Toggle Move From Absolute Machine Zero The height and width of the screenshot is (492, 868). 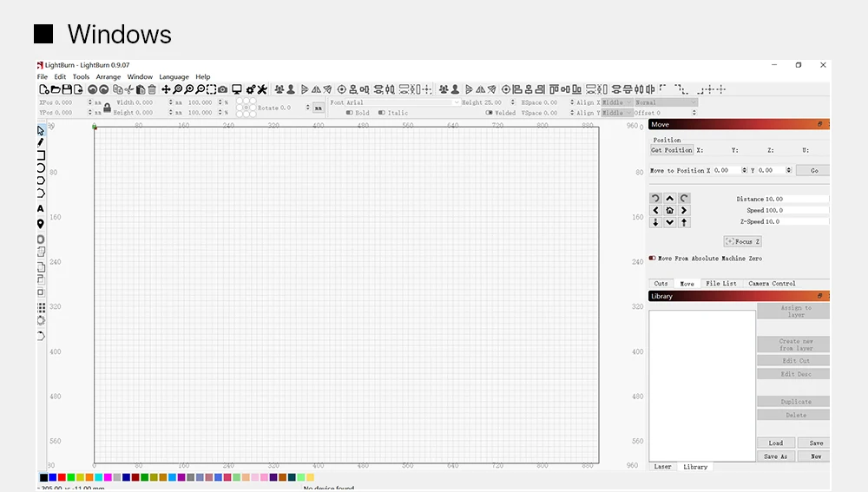[652, 258]
